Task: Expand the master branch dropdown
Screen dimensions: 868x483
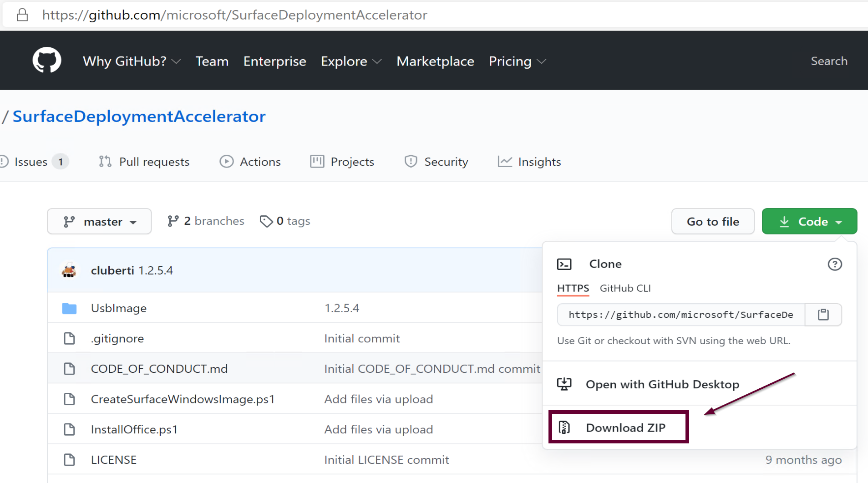Action: (x=99, y=222)
